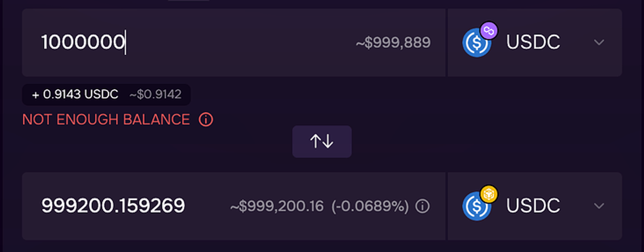The width and height of the screenshot is (644, 252).
Task: Click the 1000000 amount input field
Action: tap(82, 42)
